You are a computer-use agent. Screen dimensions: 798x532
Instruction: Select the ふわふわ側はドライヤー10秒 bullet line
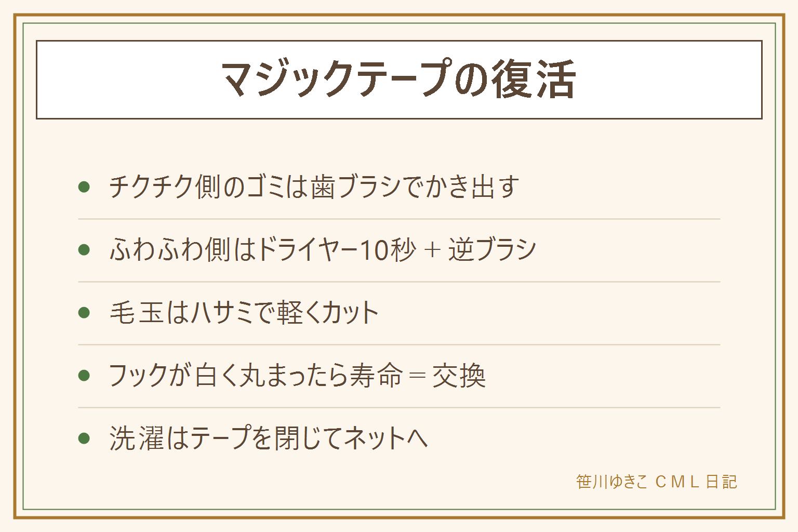(323, 250)
